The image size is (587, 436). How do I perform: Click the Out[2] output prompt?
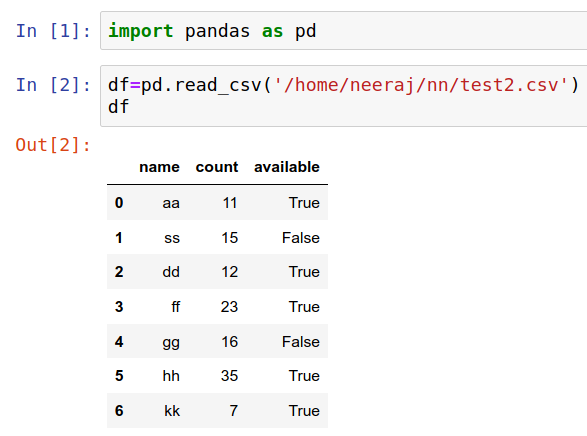(x=53, y=145)
